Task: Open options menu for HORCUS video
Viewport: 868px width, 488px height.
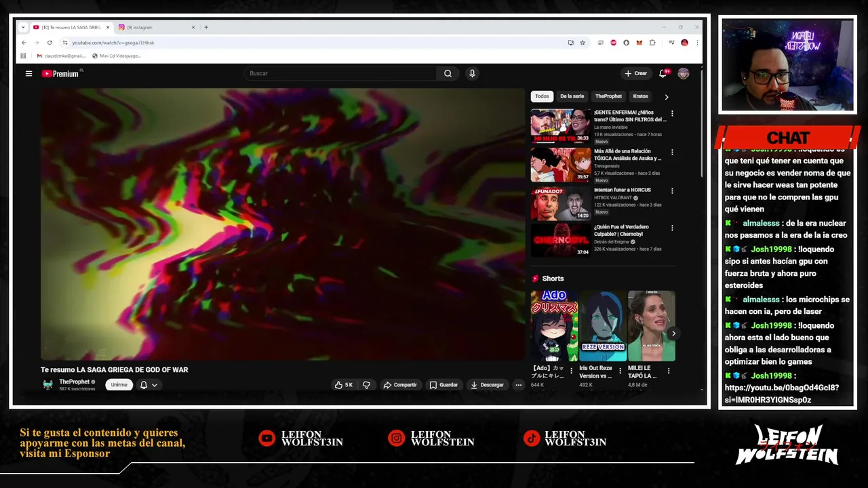Action: pos(672,191)
